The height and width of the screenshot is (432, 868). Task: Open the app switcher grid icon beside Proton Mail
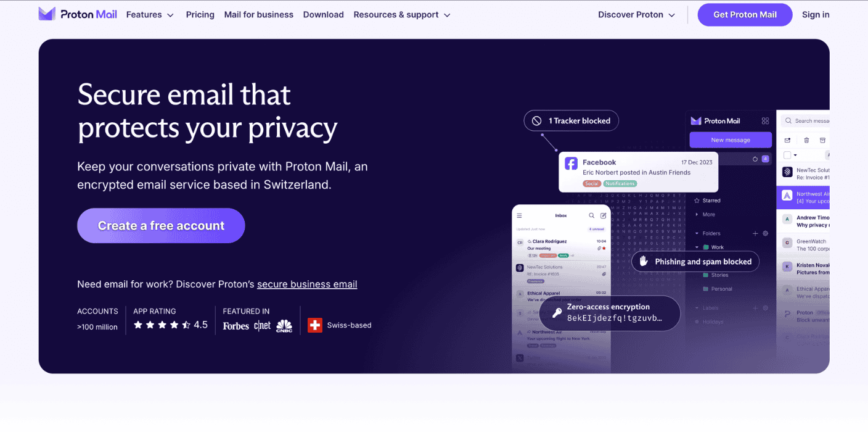click(x=765, y=121)
